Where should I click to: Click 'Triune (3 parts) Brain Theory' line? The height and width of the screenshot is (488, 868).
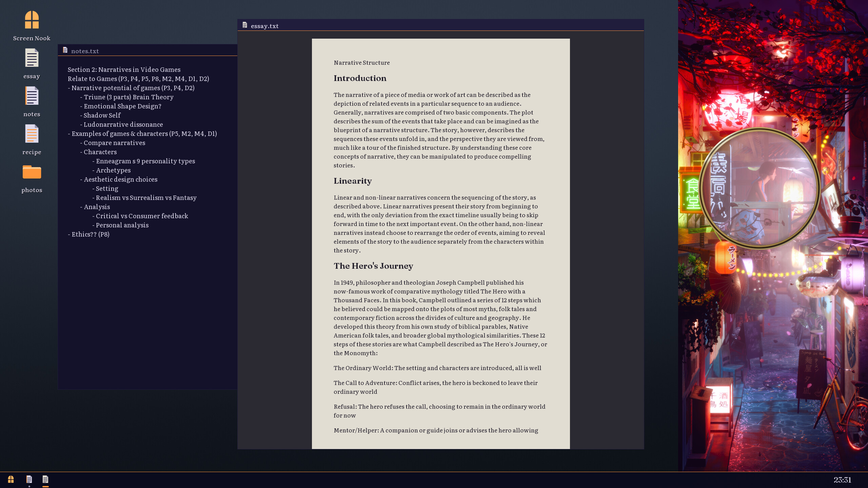(127, 97)
